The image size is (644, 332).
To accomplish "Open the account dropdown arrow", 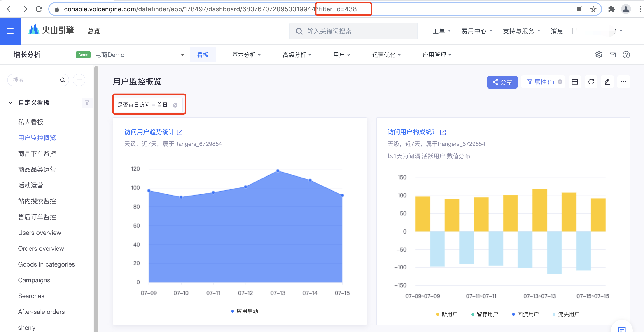I will [x=621, y=31].
